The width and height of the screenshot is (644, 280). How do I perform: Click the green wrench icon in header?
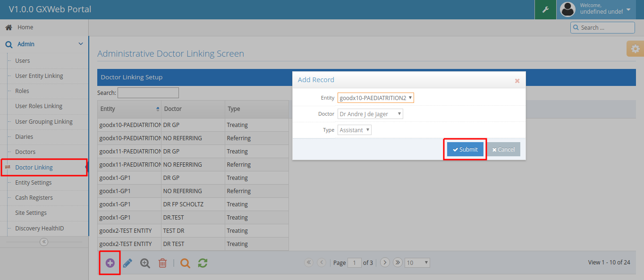pyautogui.click(x=545, y=9)
